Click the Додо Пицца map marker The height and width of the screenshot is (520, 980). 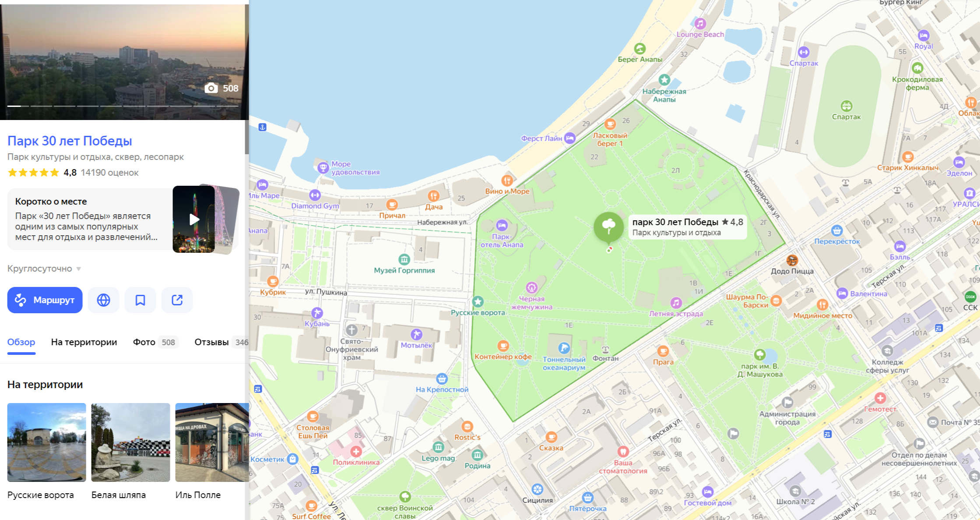[792, 261]
